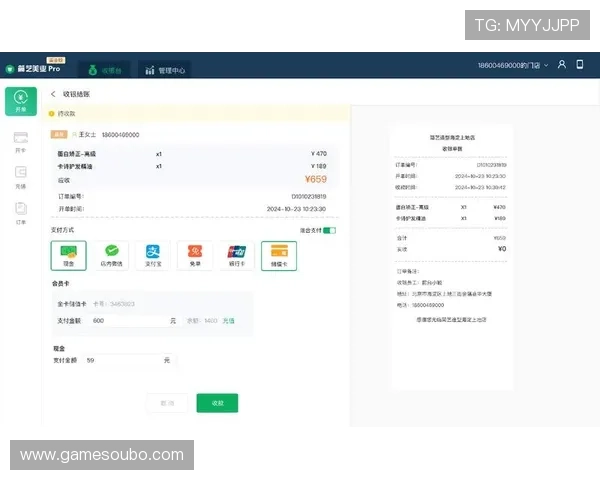
Task: Click the ¥659 amount due
Action: [x=316, y=179]
